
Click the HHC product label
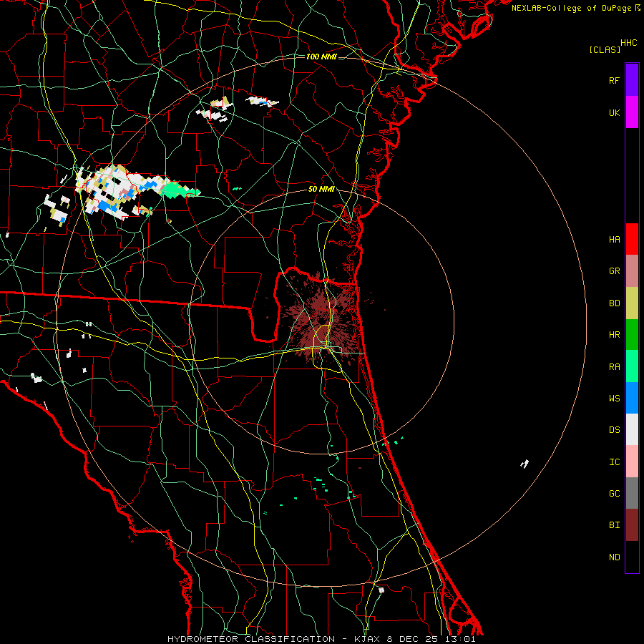coord(629,43)
